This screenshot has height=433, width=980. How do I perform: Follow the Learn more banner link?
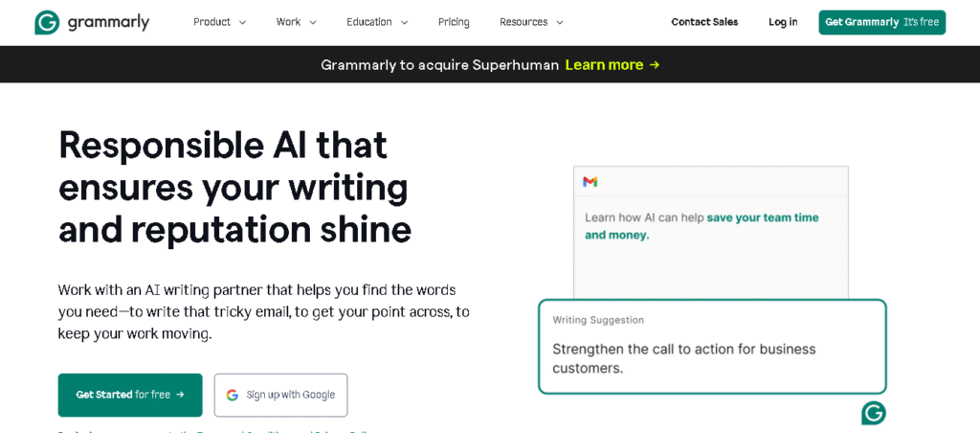point(604,65)
